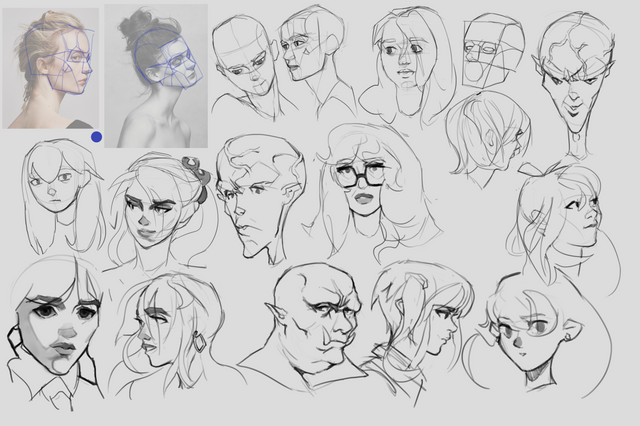Screen dimensions: 640x426
Task: Select the blonde woman profile reference photo
Action: coord(51,68)
